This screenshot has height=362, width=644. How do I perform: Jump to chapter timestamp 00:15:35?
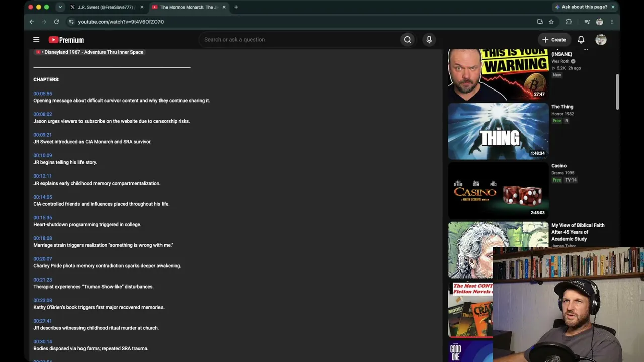click(x=43, y=218)
